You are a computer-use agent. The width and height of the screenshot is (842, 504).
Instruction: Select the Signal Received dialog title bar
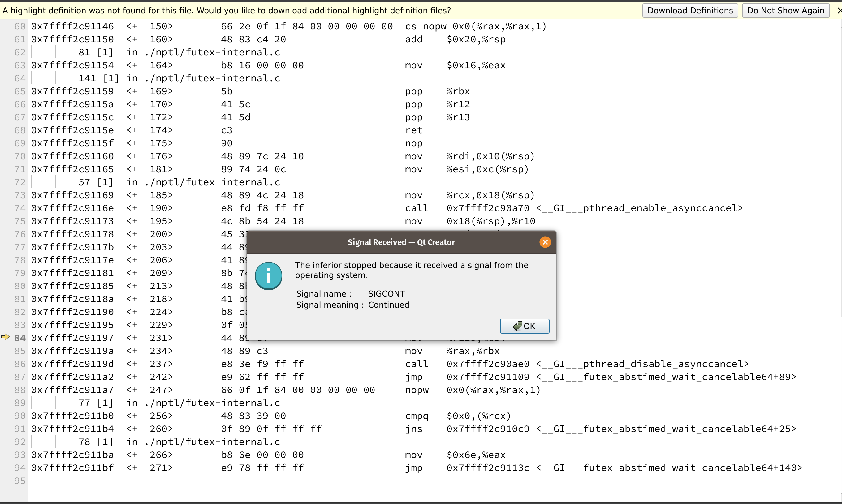pyautogui.click(x=401, y=242)
